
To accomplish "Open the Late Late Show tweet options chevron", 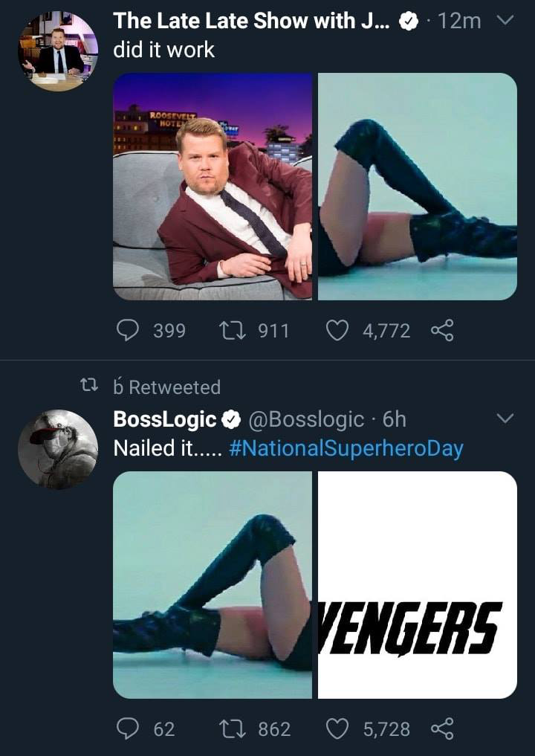I will tap(505, 22).
